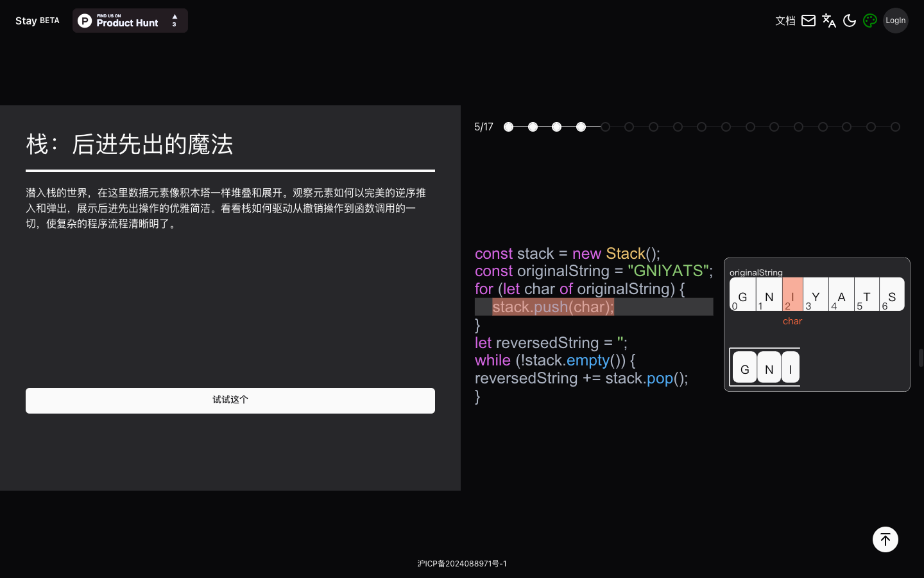Toggle dark mode moon icon
This screenshot has width=924, height=578.
[850, 21]
